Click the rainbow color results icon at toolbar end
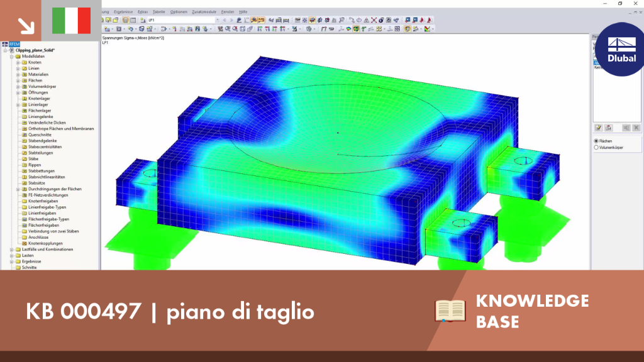The width and height of the screenshot is (644, 362). pos(427,29)
